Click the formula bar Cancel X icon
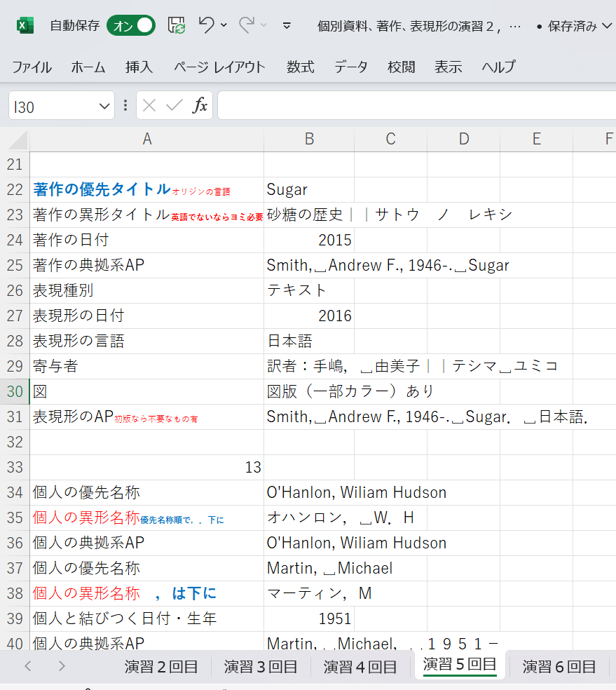The height and width of the screenshot is (690, 616). (149, 106)
